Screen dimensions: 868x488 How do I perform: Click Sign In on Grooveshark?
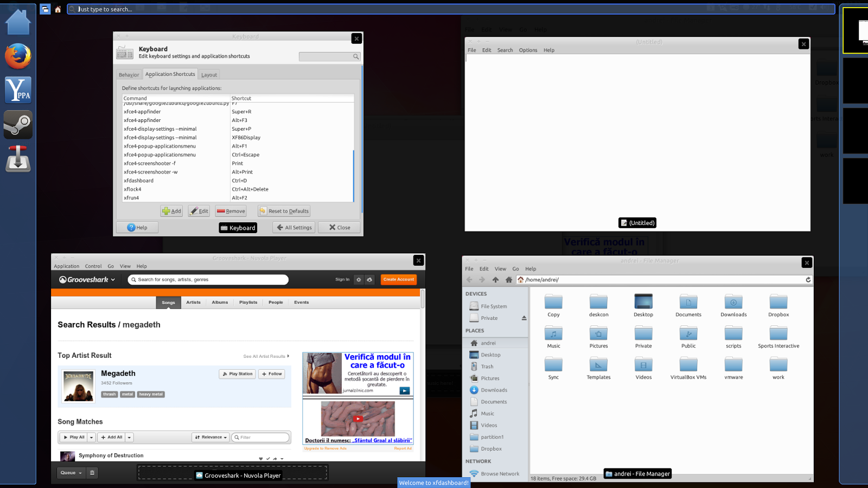(x=342, y=280)
